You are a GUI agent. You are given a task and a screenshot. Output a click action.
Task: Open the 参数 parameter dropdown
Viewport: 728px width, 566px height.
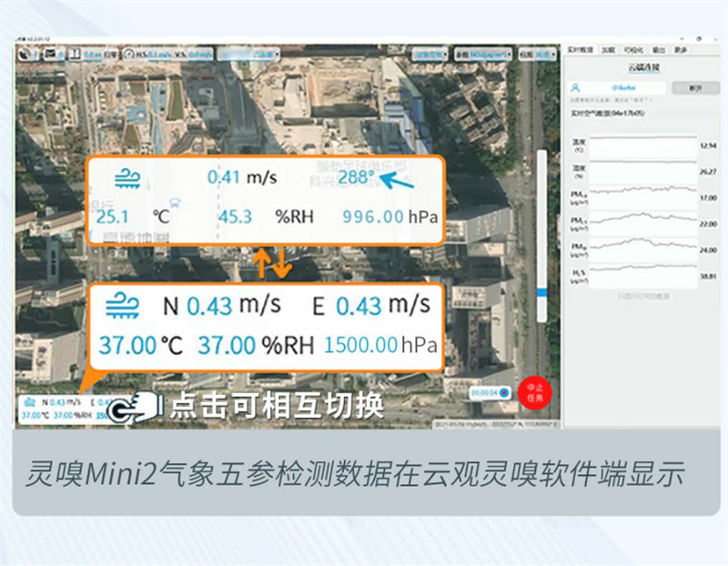tap(483, 55)
